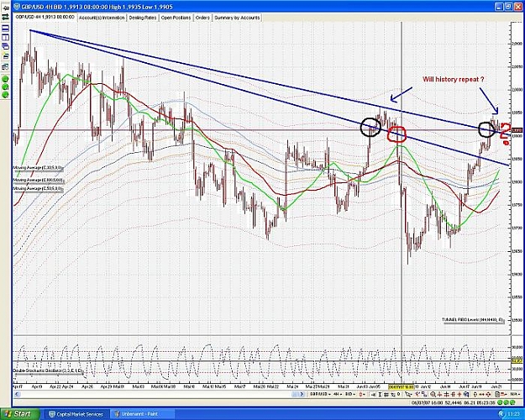
Task: Click the vertical scale icon in chart toolbar
Action: tap(475, 394)
